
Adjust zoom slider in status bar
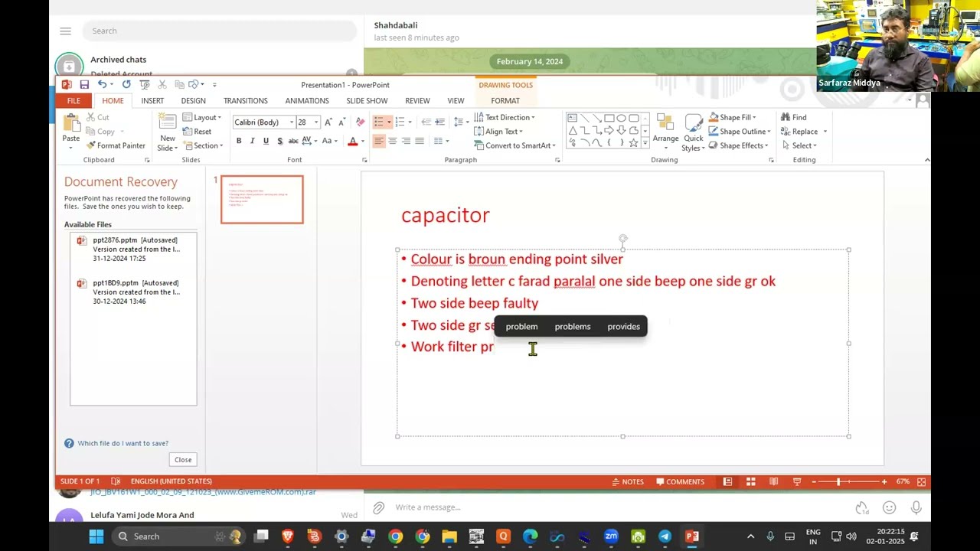click(838, 481)
